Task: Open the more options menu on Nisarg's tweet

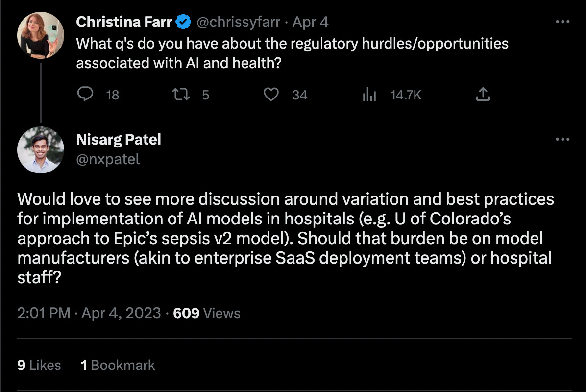Action: coord(562,140)
